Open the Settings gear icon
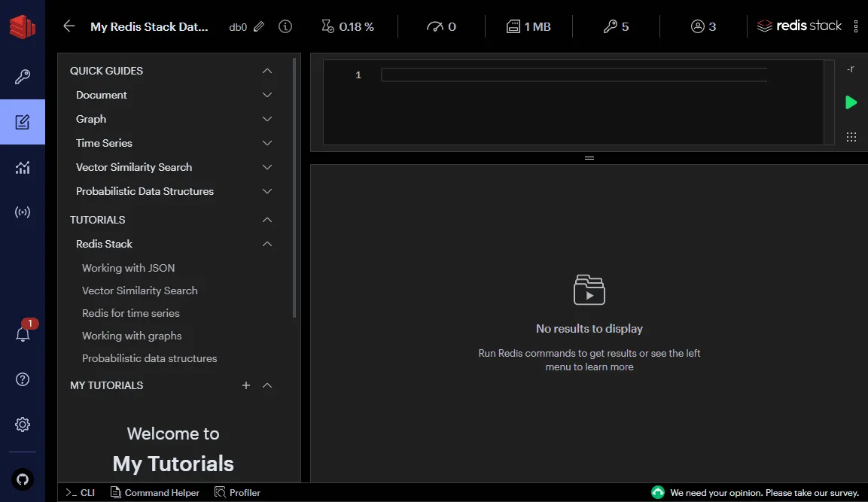 (x=23, y=424)
